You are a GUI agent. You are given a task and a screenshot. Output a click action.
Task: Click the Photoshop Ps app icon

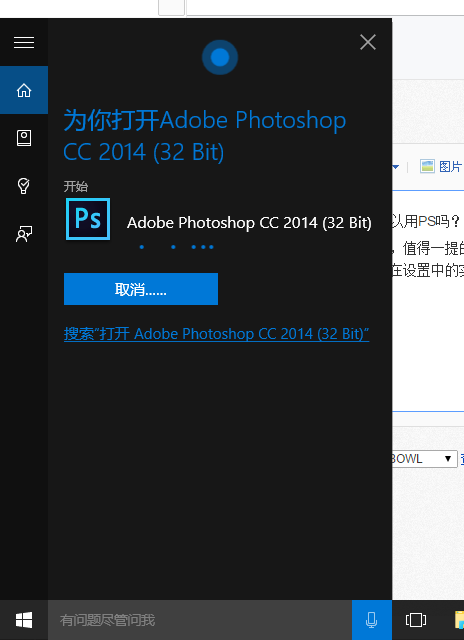(x=88, y=219)
